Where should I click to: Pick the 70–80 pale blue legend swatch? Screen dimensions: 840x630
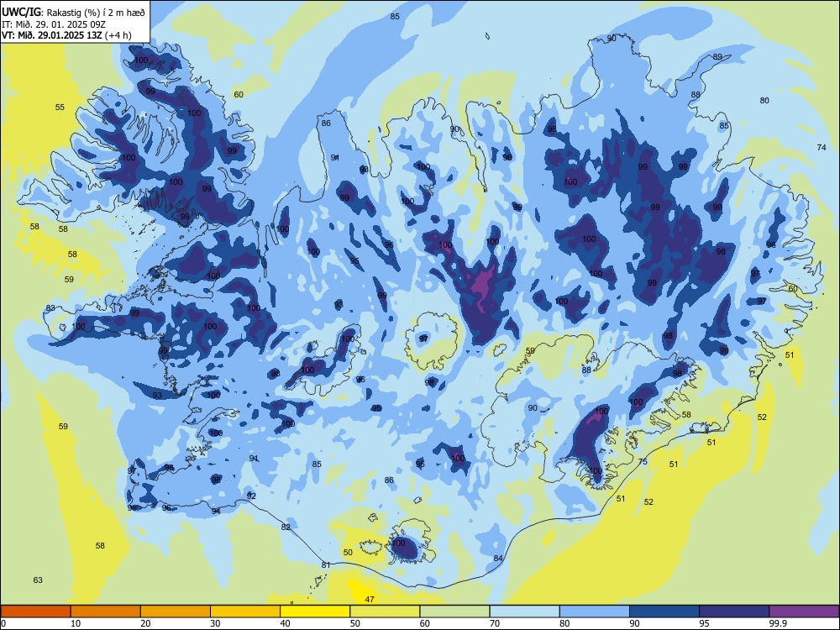[524, 612]
